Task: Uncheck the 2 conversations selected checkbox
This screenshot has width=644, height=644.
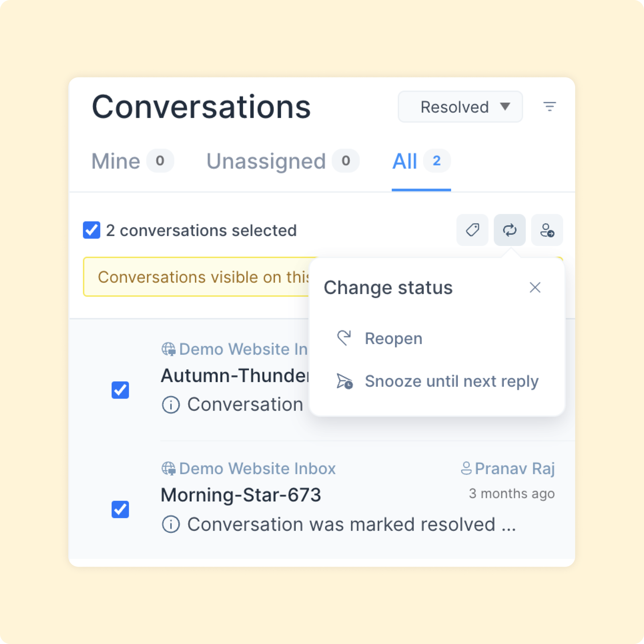Action: tap(91, 230)
